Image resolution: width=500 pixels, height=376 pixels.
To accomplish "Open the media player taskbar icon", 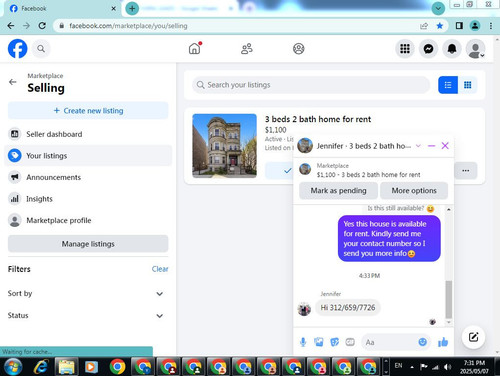I will tap(91, 367).
